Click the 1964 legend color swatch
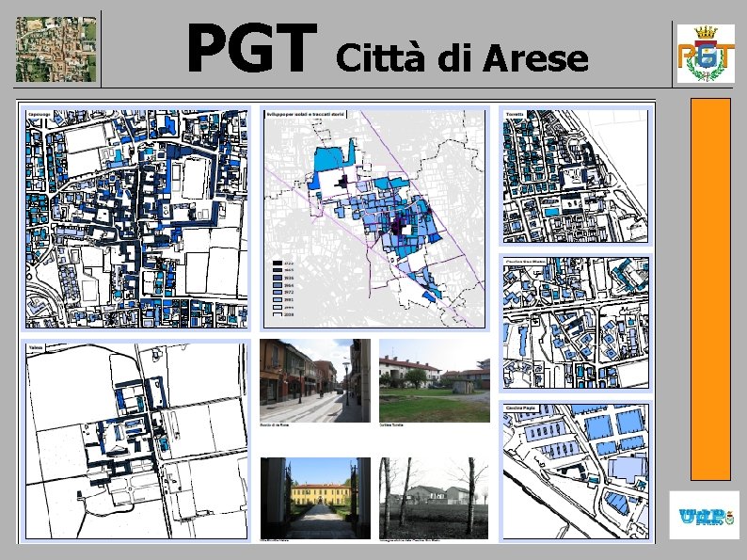This screenshot has width=747, height=560. [x=278, y=285]
